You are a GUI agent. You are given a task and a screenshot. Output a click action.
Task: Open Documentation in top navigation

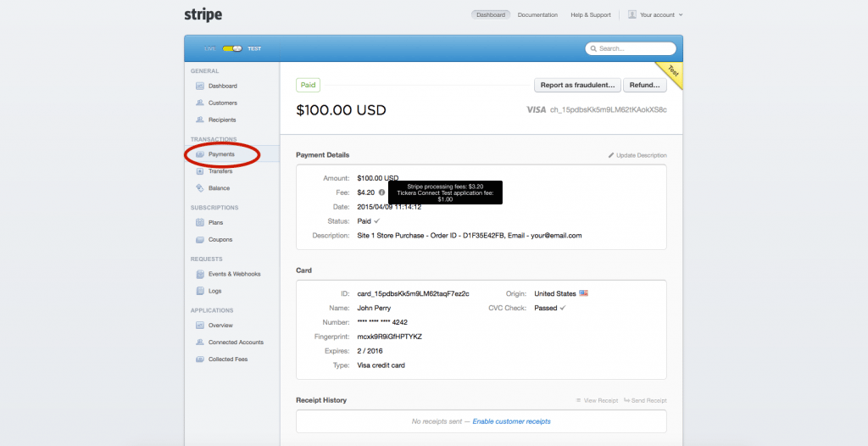[x=537, y=14]
